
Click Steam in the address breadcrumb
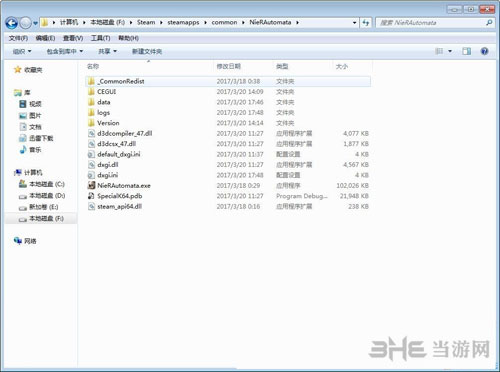click(x=146, y=22)
